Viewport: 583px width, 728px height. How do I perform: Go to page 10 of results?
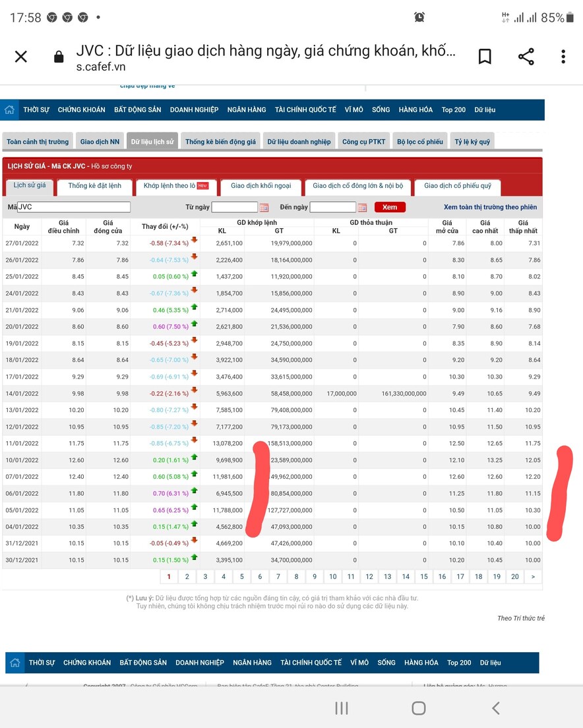pyautogui.click(x=333, y=576)
